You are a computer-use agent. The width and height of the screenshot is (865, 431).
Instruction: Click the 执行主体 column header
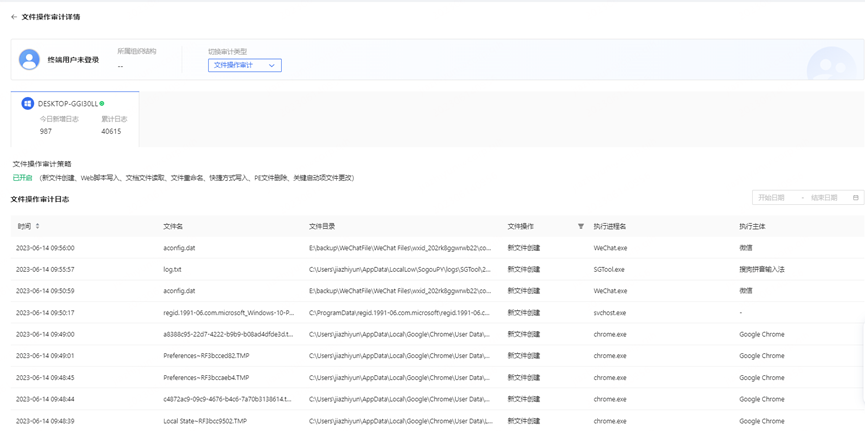(x=752, y=226)
